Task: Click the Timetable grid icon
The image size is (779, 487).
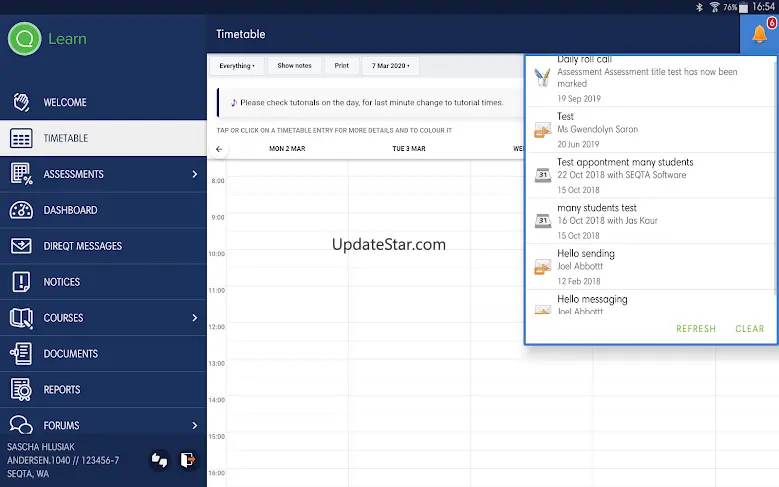Action: (x=21, y=138)
